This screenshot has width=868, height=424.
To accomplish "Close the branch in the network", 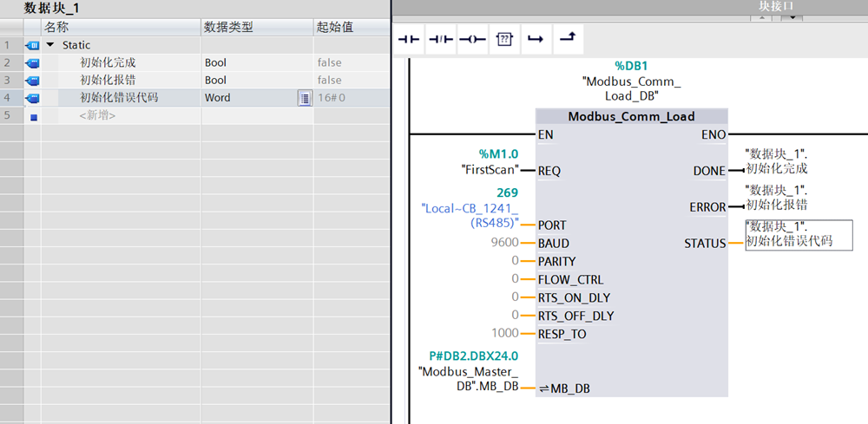I will pos(567,39).
